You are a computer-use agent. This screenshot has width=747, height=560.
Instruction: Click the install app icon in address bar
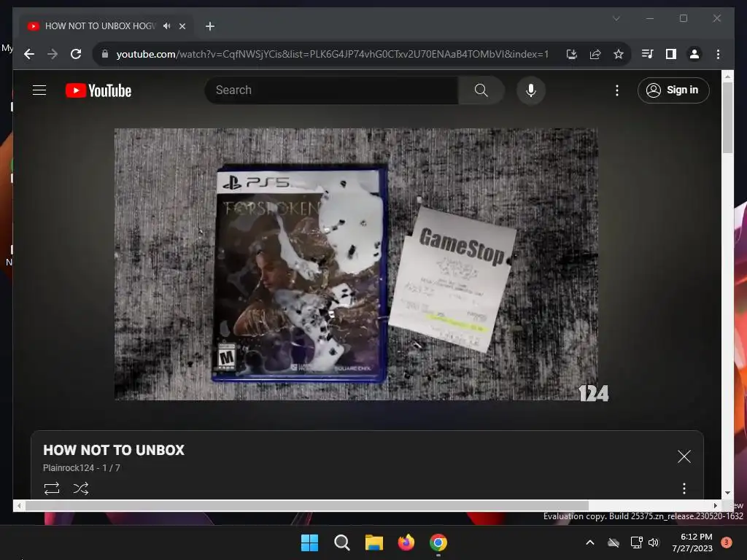point(572,54)
